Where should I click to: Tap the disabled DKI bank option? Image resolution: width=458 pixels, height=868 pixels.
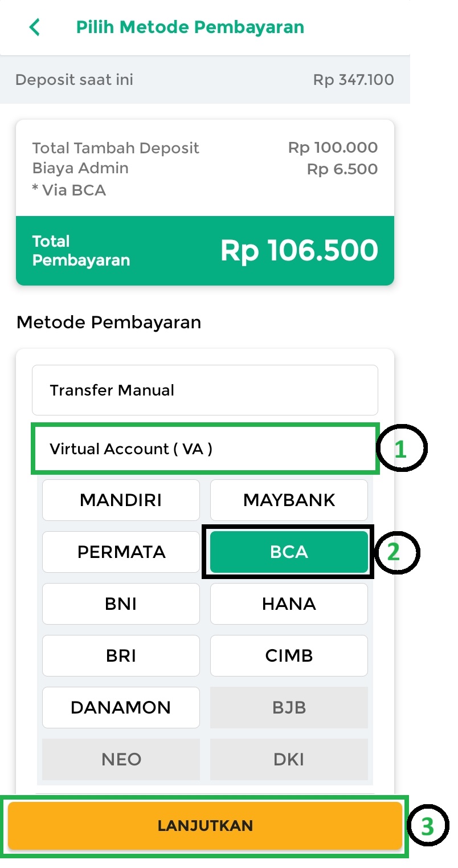[x=289, y=760]
